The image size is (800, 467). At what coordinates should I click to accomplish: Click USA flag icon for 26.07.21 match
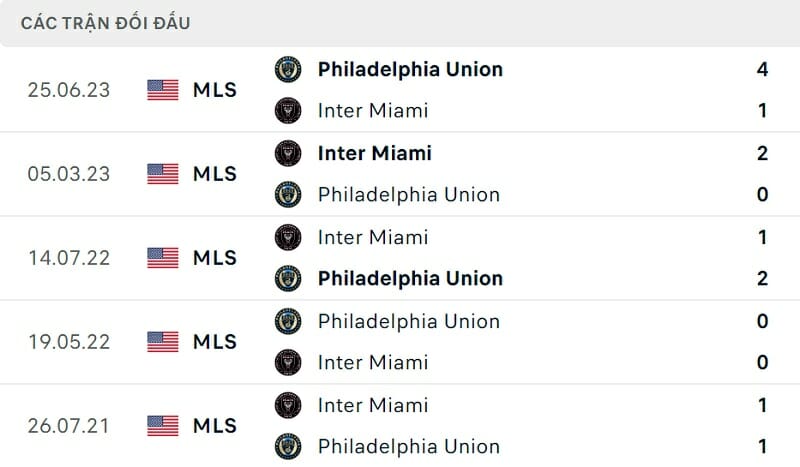[x=163, y=426]
